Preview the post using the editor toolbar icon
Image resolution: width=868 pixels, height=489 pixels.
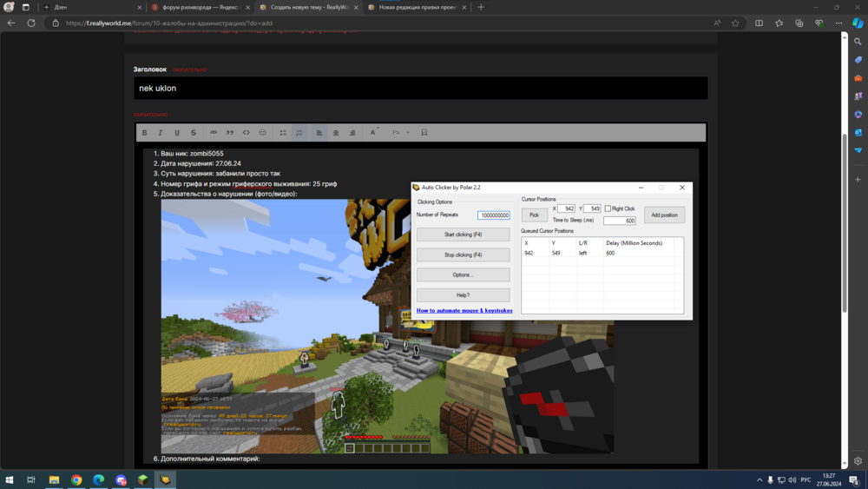[424, 133]
